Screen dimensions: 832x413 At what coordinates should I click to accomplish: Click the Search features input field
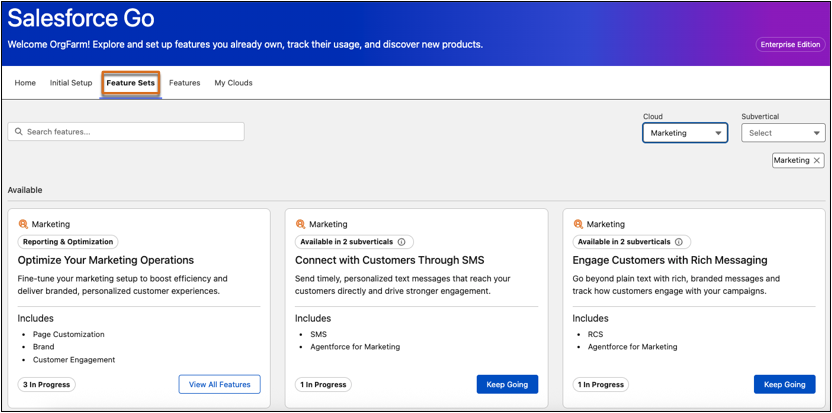(126, 132)
